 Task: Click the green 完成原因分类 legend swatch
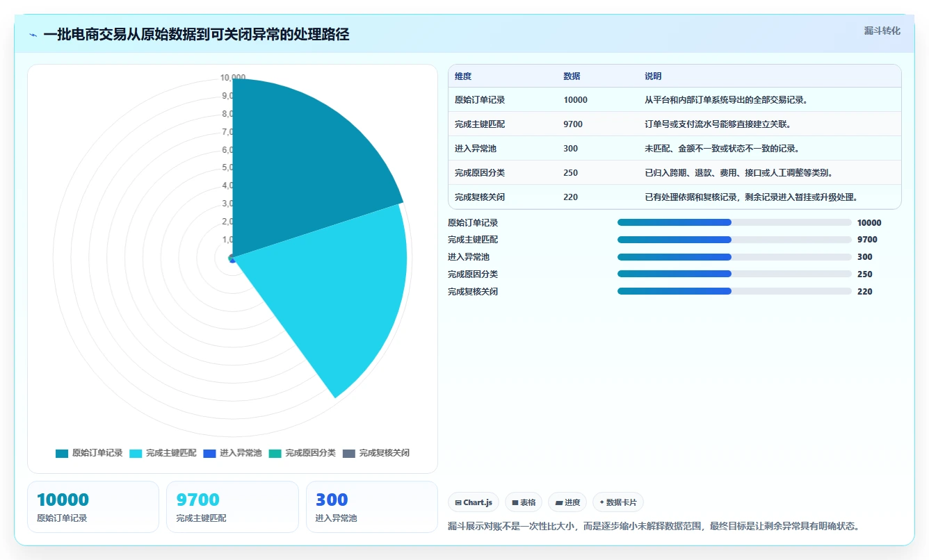click(x=275, y=453)
